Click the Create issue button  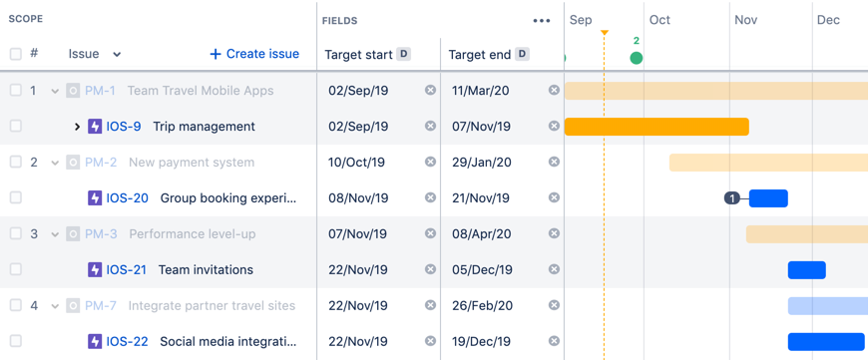[x=254, y=54]
